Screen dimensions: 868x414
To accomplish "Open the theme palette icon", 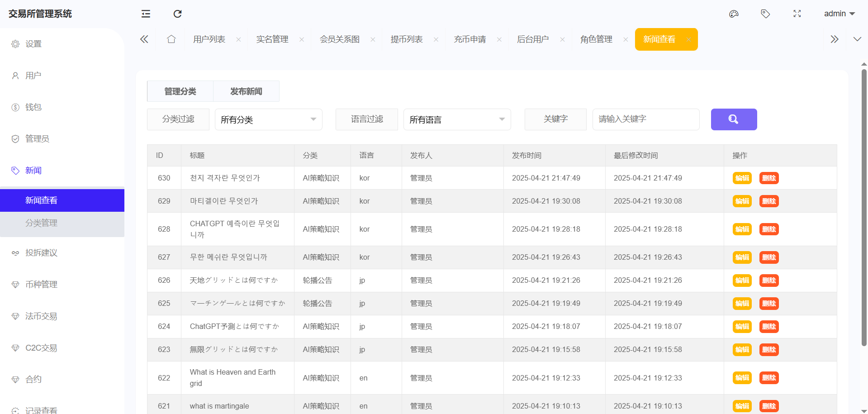I will tap(734, 14).
